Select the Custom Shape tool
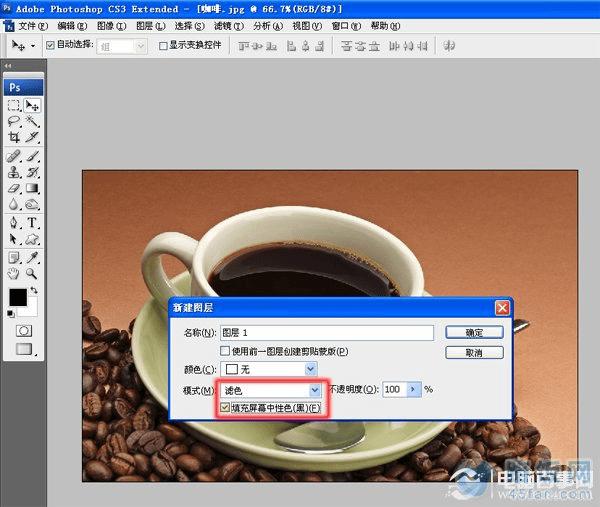The height and width of the screenshot is (507, 600). pyautogui.click(x=33, y=239)
